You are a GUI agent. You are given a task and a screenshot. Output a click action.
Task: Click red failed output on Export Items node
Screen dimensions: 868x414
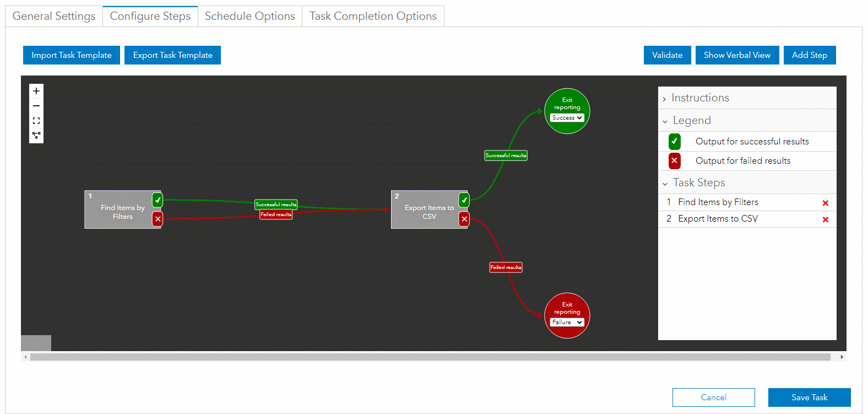[x=464, y=219]
